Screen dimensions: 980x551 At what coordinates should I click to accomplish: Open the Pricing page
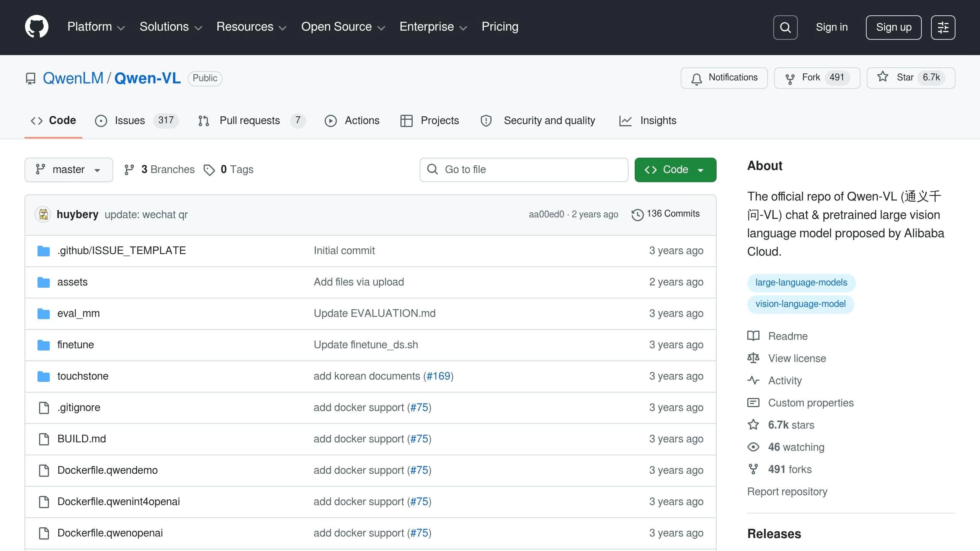coord(500,27)
